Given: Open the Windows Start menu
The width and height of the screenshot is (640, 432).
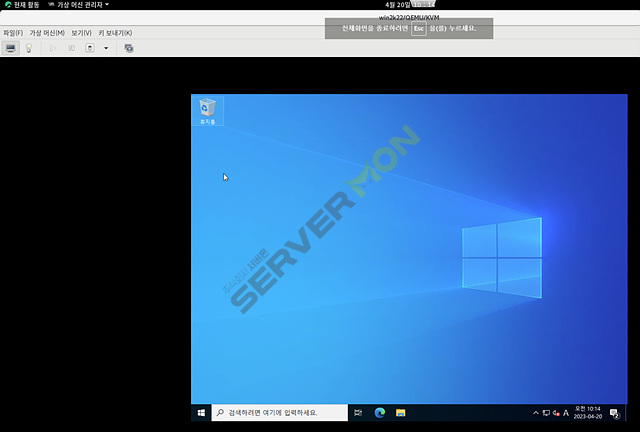Looking at the screenshot, I should point(201,413).
